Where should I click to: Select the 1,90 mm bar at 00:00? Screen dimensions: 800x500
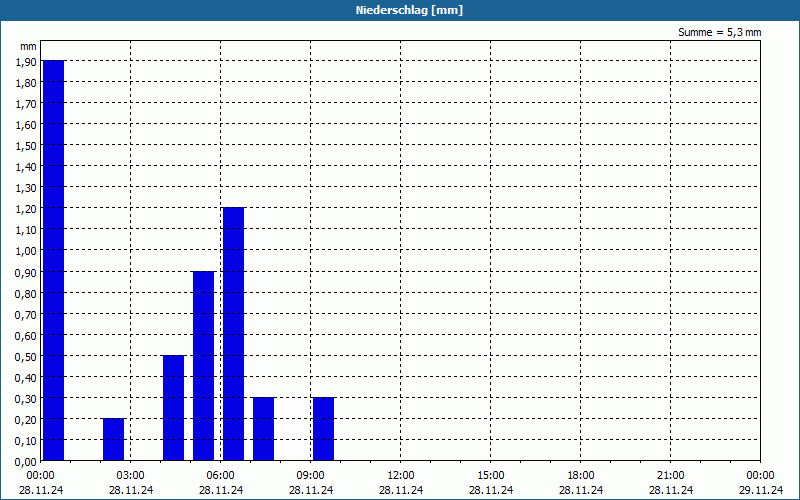tap(54, 260)
